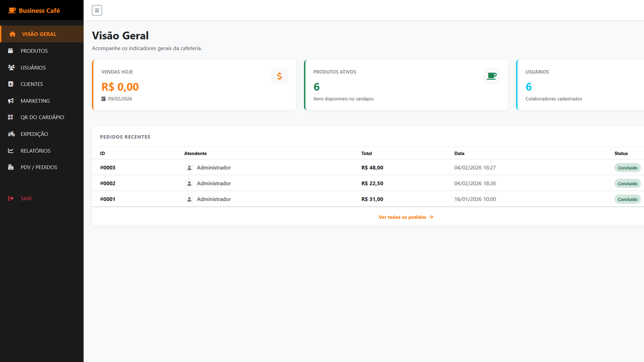Open Expedição via the motorcycle icon

11,134
